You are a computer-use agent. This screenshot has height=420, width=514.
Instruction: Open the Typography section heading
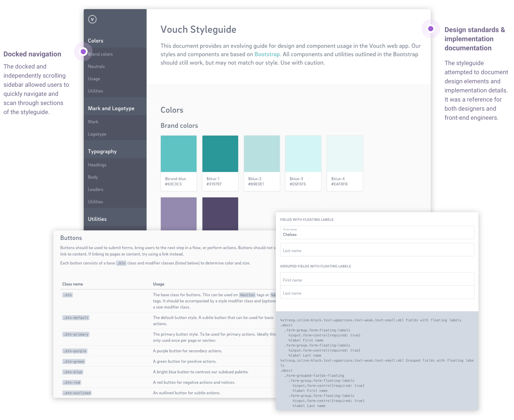click(x=102, y=151)
